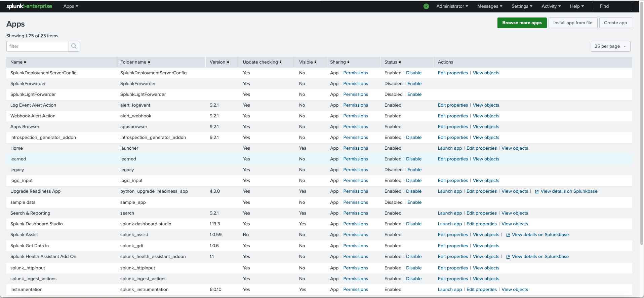Disable Splunk Dashboard Studio app

(x=414, y=224)
